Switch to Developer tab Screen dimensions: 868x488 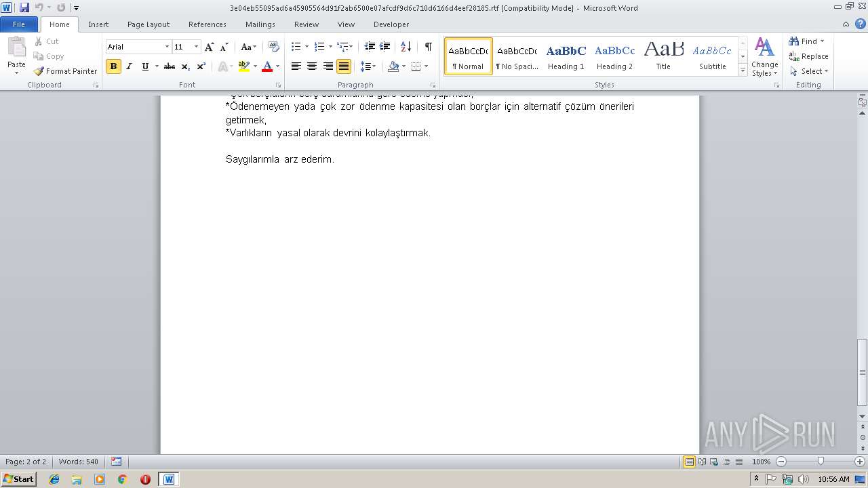click(391, 24)
